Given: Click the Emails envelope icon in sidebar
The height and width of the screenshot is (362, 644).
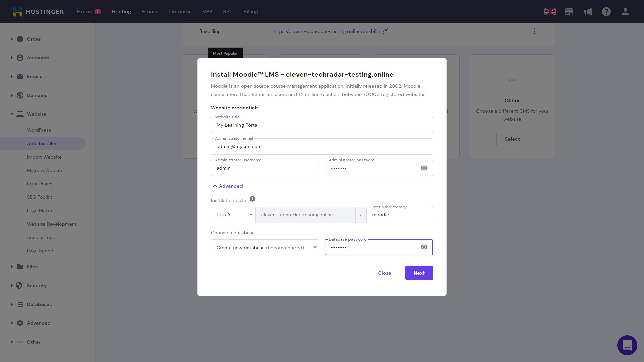Looking at the screenshot, I should (20, 76).
